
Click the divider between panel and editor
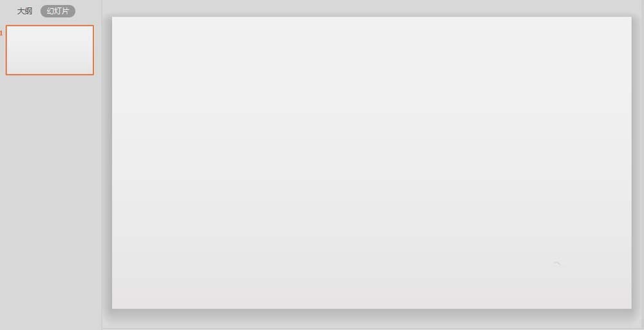tap(102, 165)
